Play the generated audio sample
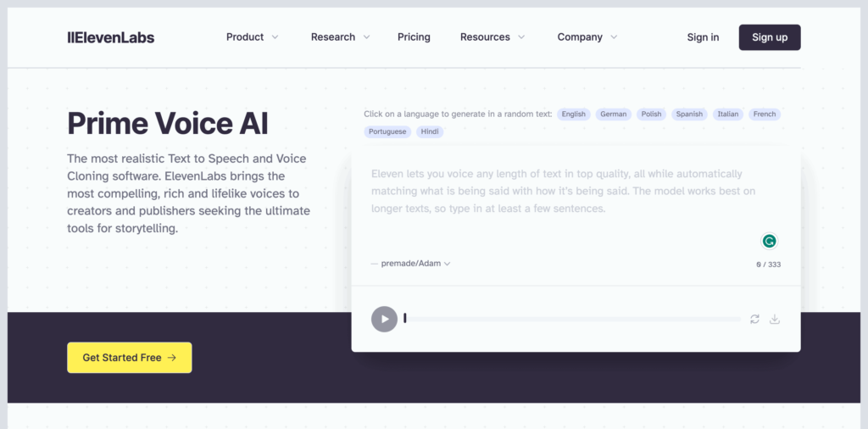 (x=384, y=319)
